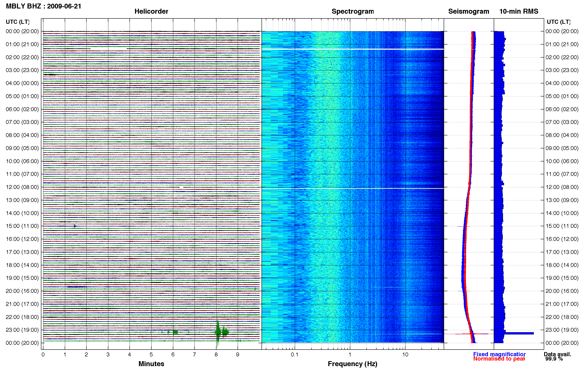Click right time label 02:00 (22:00)
The image size is (588, 368).
(x=562, y=57)
